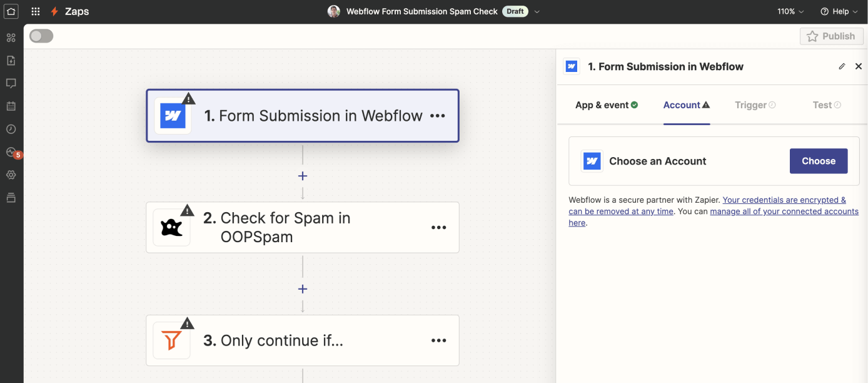Screen dimensions: 868x383
Task: Expand the chevron beside the Draft badge
Action: [x=537, y=12]
